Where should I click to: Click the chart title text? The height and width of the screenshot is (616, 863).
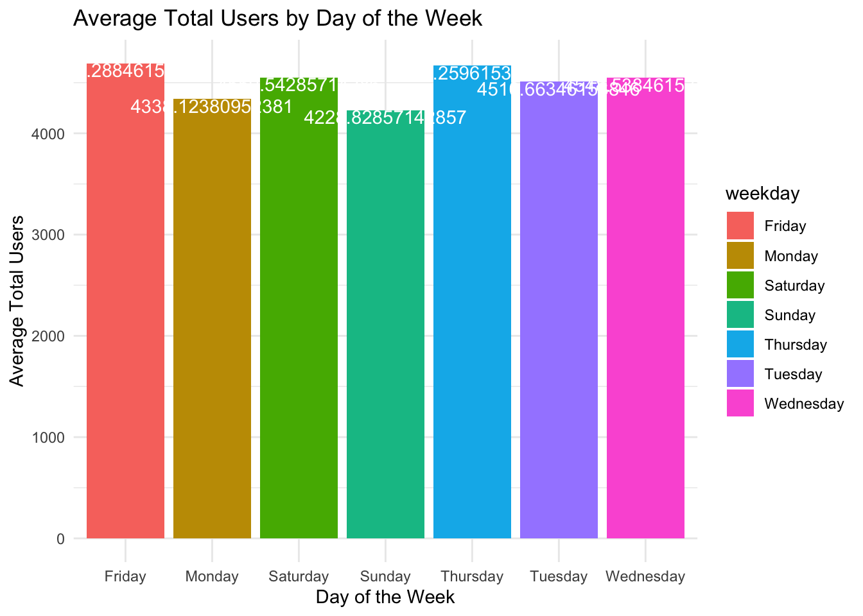pyautogui.click(x=277, y=18)
